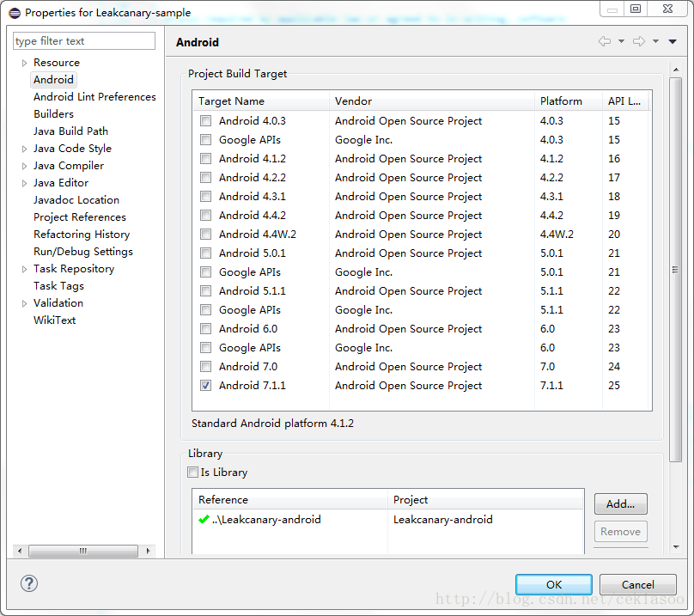Viewport: 694px width, 616px height.
Task: Click the scroll up arrow of Android page
Action: [x=676, y=70]
